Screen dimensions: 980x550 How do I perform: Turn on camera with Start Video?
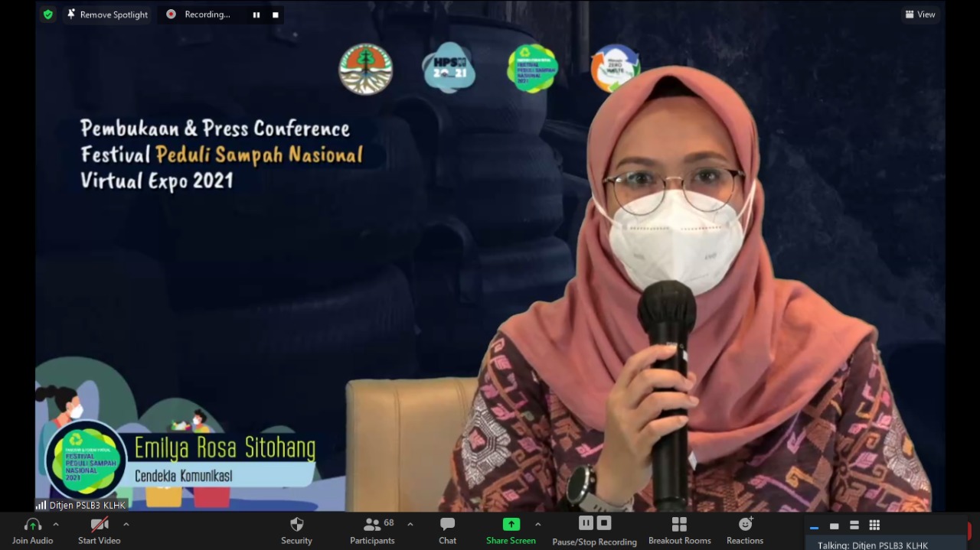100,525
